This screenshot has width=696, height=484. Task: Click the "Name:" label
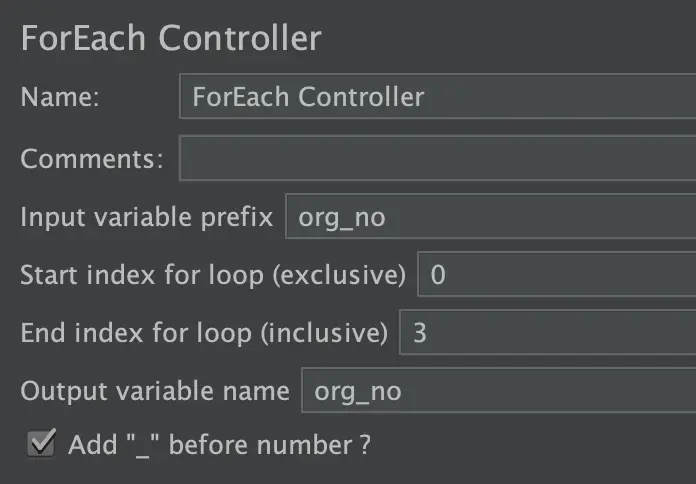60,98
